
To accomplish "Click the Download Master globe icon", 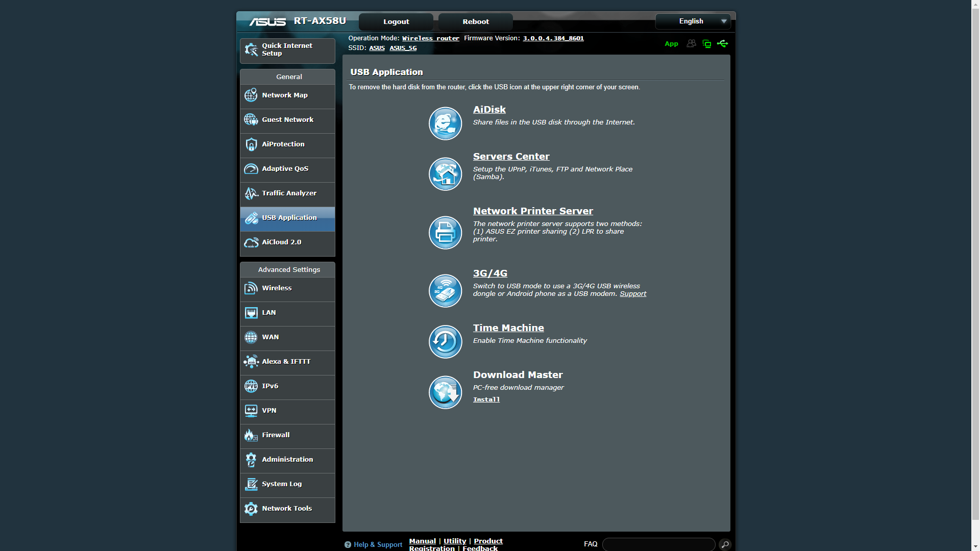I will pos(445,392).
